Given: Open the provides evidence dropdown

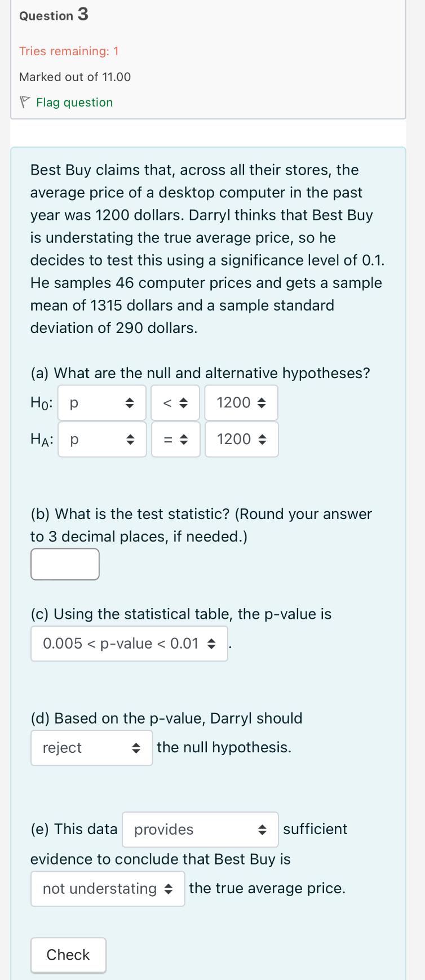Looking at the screenshot, I should pyautogui.click(x=200, y=829).
